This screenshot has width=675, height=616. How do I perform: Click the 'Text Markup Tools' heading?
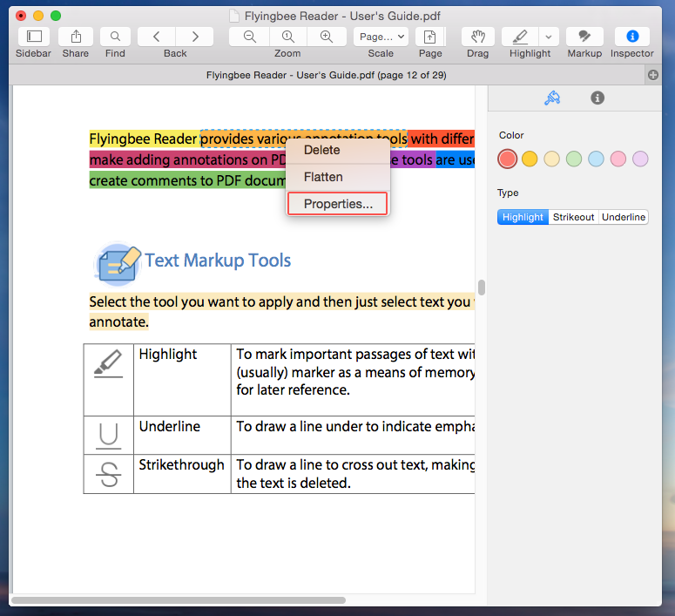(x=218, y=261)
